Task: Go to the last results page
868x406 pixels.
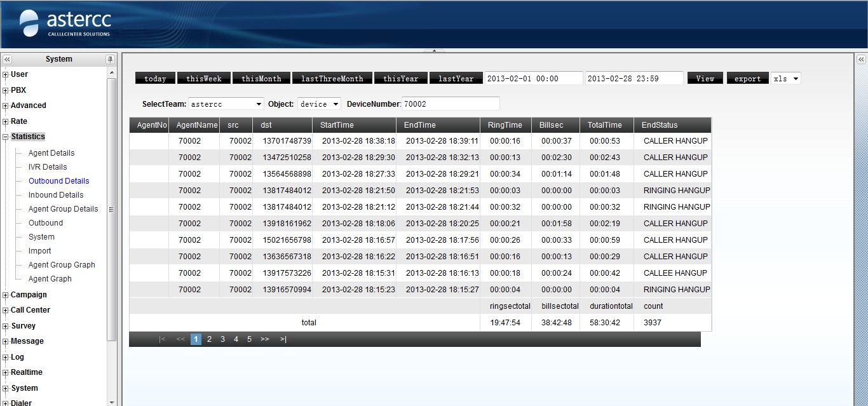Action: (283, 339)
